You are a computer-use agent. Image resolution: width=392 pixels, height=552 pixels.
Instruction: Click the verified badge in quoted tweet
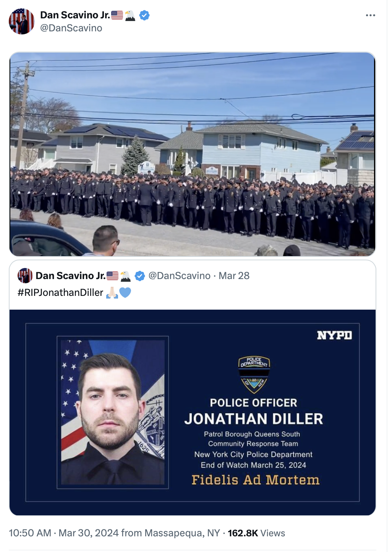click(140, 276)
